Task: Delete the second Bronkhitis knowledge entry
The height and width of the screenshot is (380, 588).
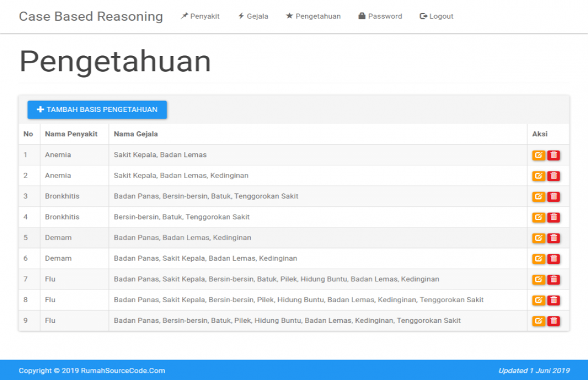Action: tap(553, 216)
